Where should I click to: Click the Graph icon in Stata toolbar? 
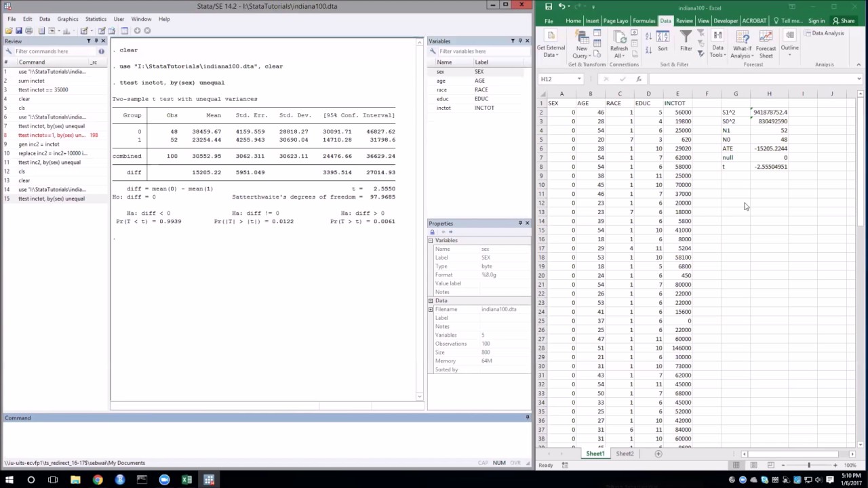[x=66, y=30]
